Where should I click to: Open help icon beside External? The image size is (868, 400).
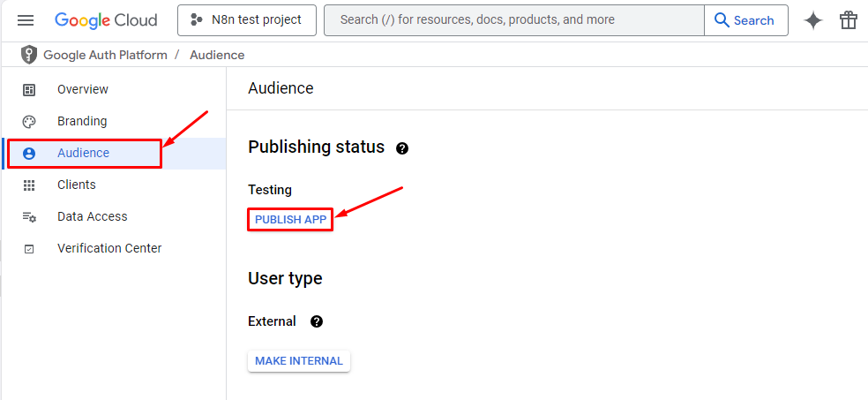pos(317,321)
